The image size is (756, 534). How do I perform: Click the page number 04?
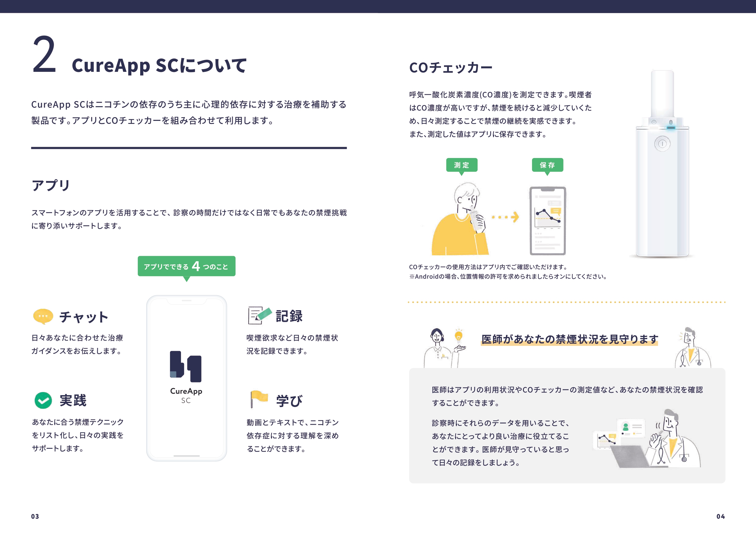click(x=721, y=517)
